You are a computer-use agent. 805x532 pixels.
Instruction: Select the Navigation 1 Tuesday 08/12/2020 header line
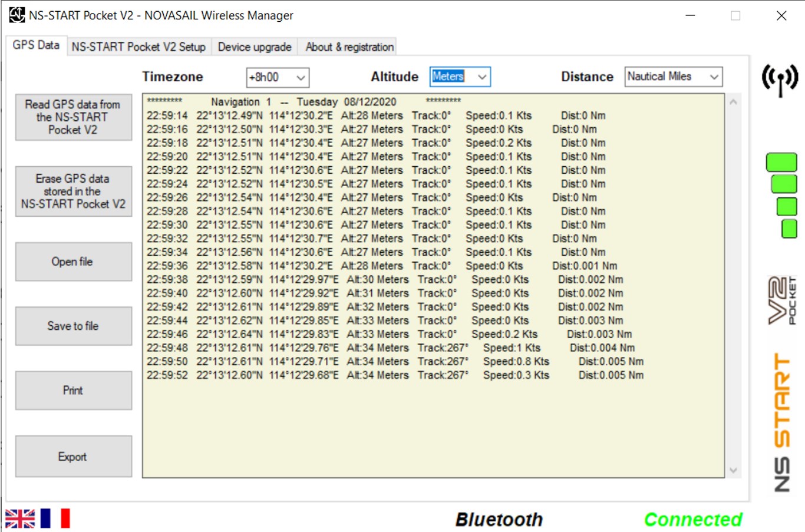point(304,102)
